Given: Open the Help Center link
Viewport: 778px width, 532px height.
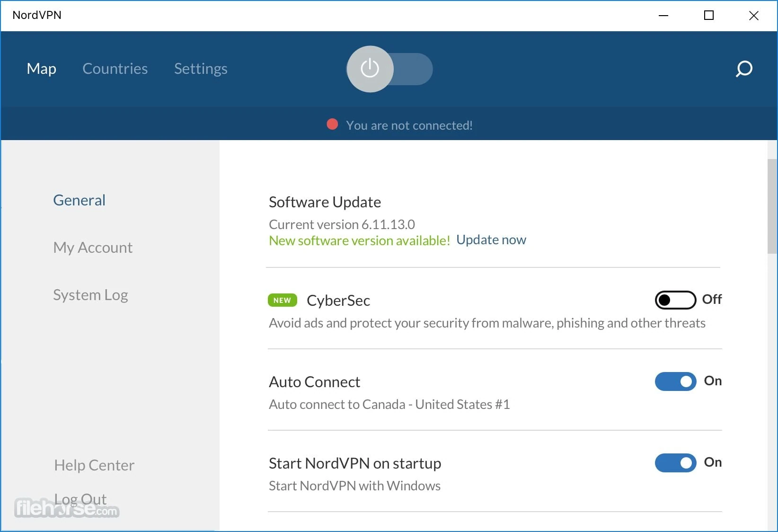Looking at the screenshot, I should tap(94, 465).
